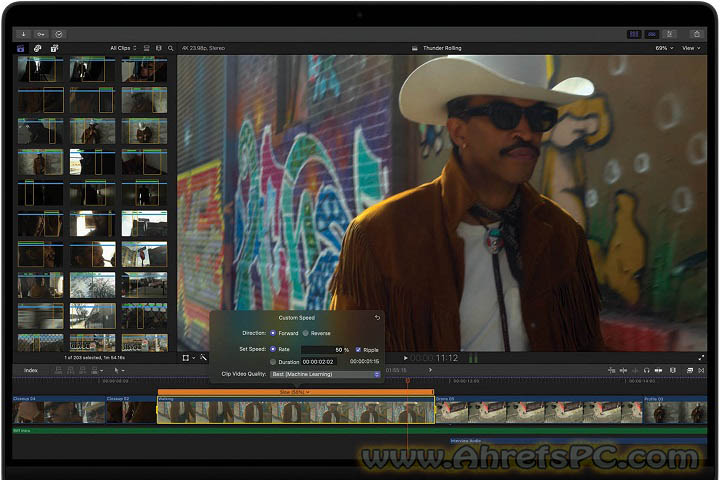Click the 4K 23.98p, Stereo format text

click(x=203, y=48)
